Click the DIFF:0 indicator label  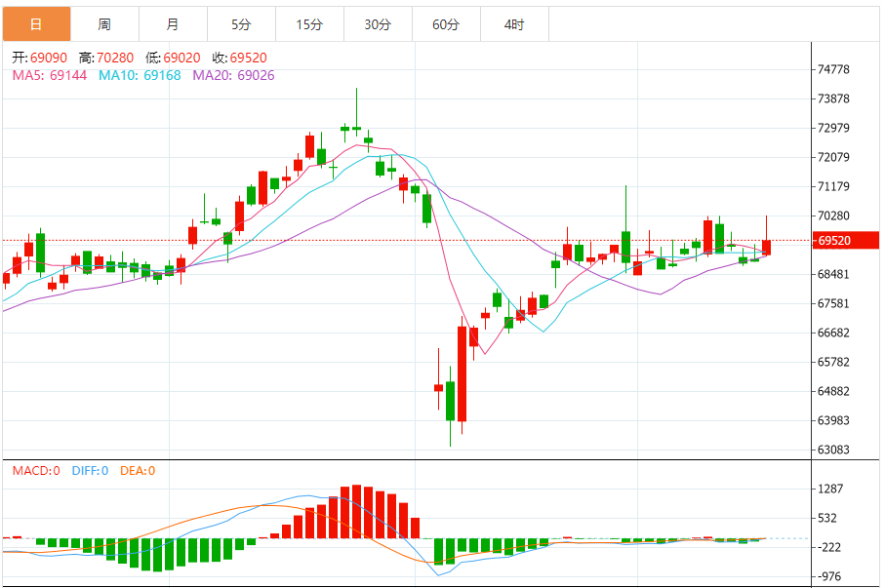point(90,471)
